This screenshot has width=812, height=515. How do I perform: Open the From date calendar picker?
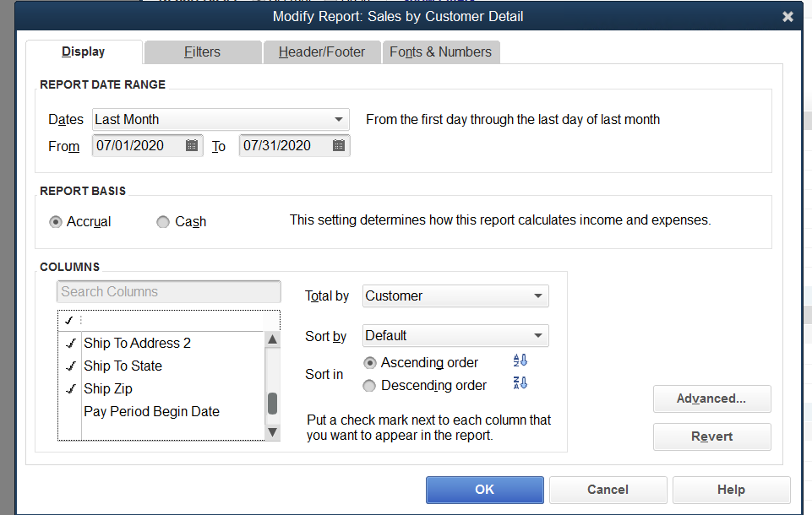192,146
